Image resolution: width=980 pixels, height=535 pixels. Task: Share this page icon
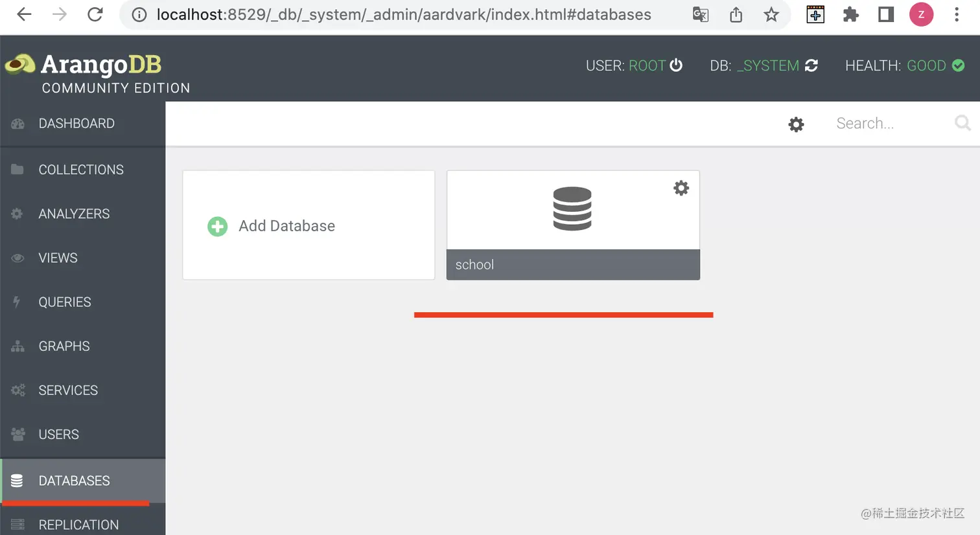click(x=736, y=14)
